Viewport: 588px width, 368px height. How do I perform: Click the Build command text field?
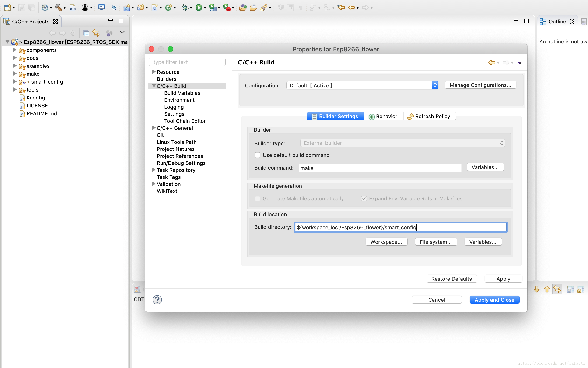pos(380,168)
